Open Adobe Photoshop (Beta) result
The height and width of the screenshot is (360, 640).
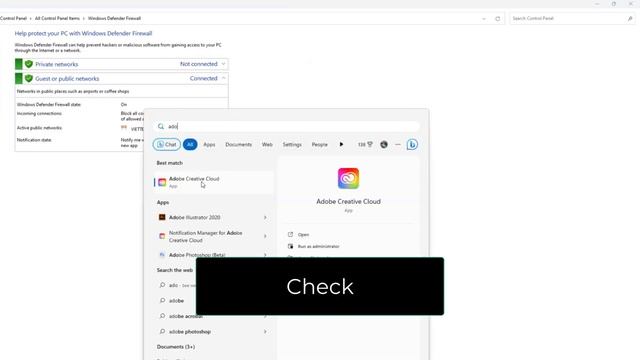coord(197,255)
